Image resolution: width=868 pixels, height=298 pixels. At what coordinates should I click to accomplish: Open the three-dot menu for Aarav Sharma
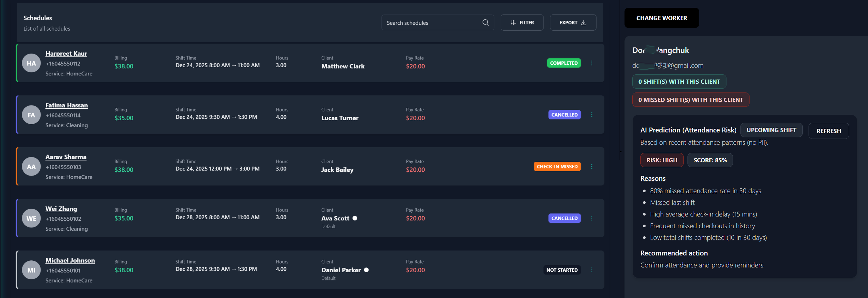coord(592,167)
